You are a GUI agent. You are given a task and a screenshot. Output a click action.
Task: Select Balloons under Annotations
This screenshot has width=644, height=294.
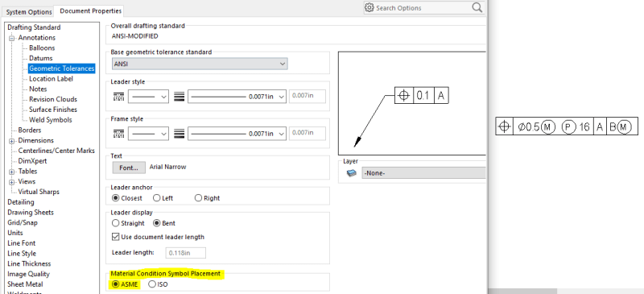(42, 48)
